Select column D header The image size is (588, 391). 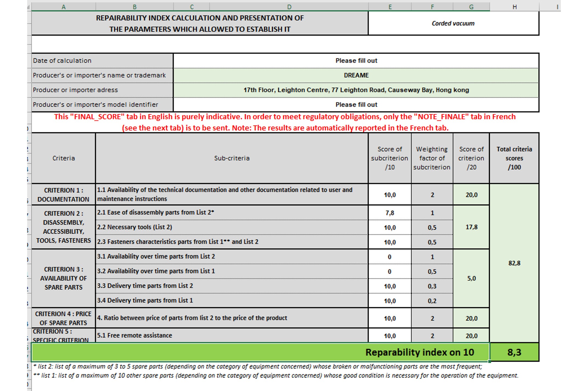[x=289, y=7]
